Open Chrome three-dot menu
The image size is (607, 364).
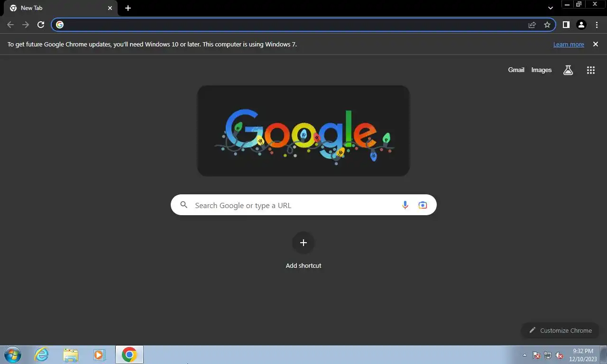[x=597, y=25]
